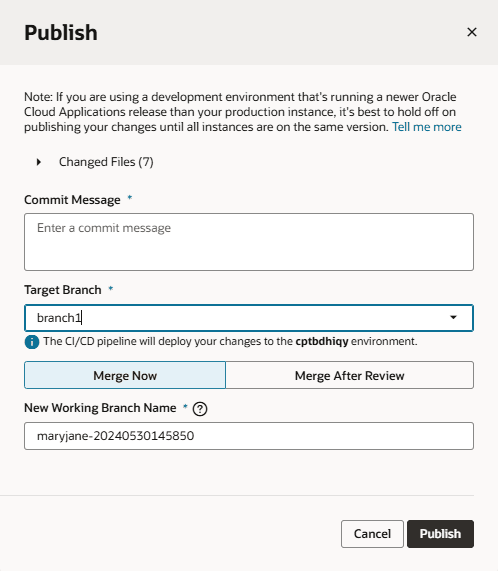498x571 pixels.
Task: Click the Publish dialog title heading
Action: [61, 33]
